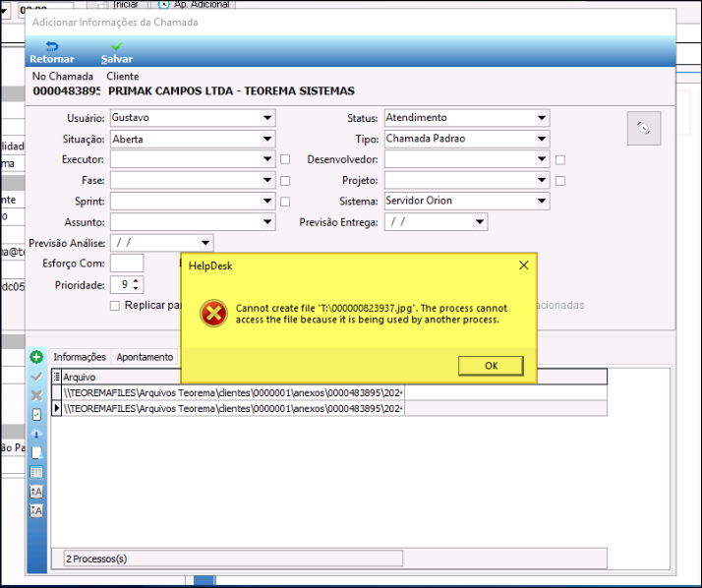Toggle the checkbox beside Desenvolvedor
This screenshot has height=588, width=702.
click(560, 160)
